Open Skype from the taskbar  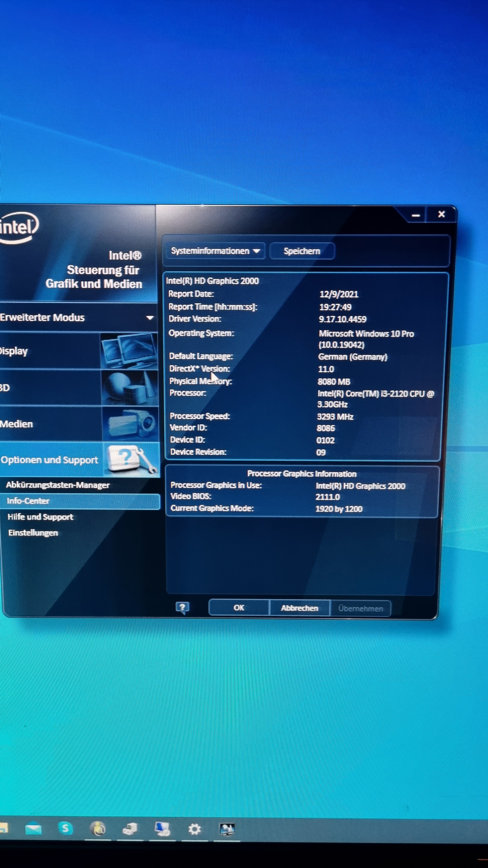pos(65,829)
